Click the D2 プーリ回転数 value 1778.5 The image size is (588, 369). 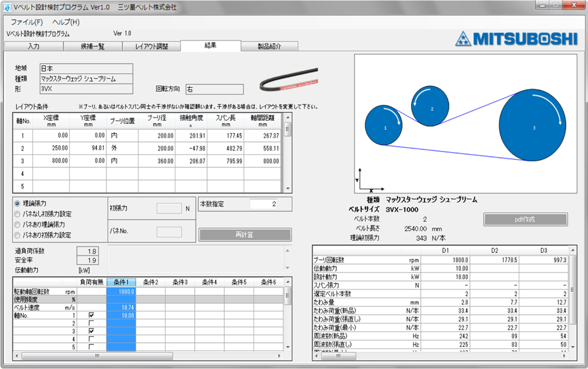[494, 260]
